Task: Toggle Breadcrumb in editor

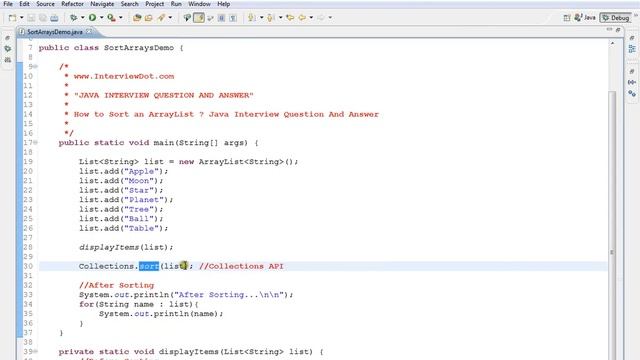Action: pyautogui.click(x=187, y=18)
